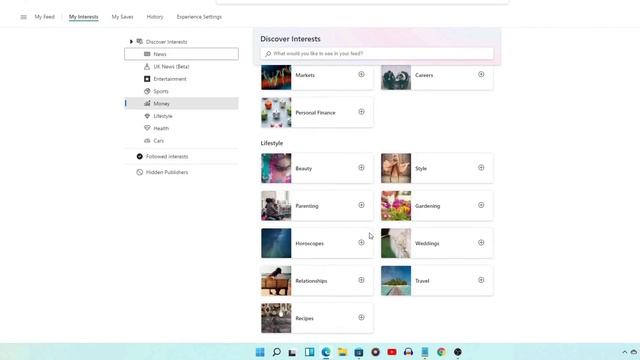This screenshot has height=360, width=640.
Task: Add Personal Finance via plus icon
Action: pos(361,112)
